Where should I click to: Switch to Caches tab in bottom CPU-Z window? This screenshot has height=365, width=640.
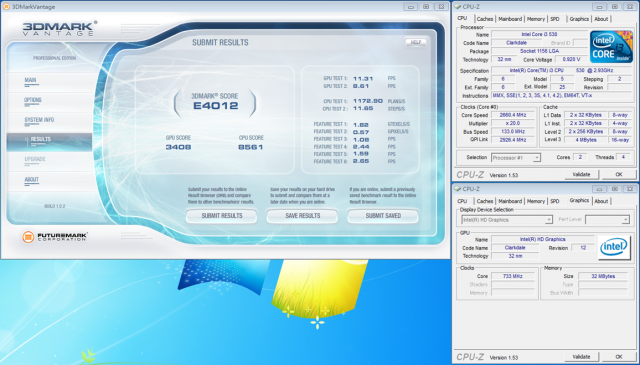(x=484, y=201)
